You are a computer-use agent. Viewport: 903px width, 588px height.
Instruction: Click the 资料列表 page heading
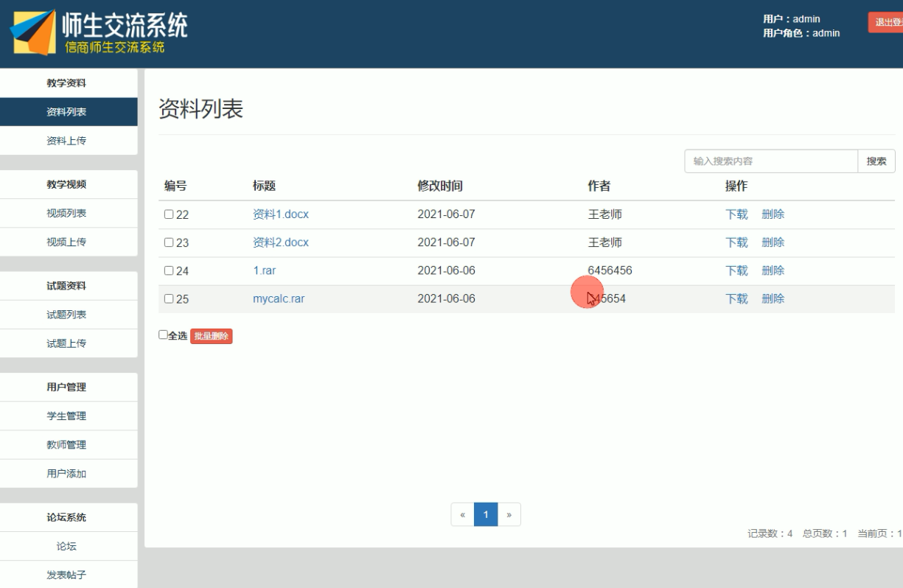pos(201,109)
